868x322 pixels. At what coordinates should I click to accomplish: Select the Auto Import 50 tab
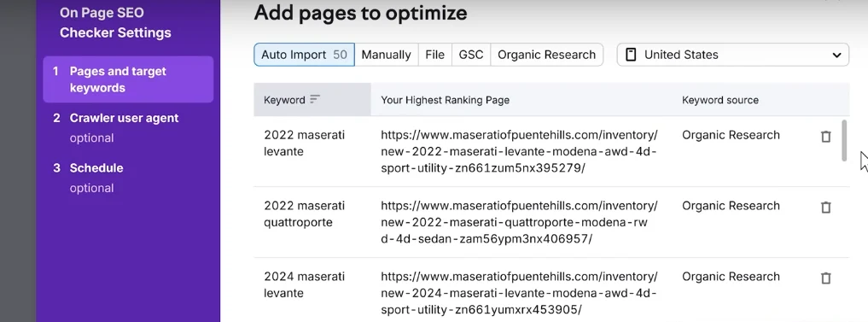304,55
